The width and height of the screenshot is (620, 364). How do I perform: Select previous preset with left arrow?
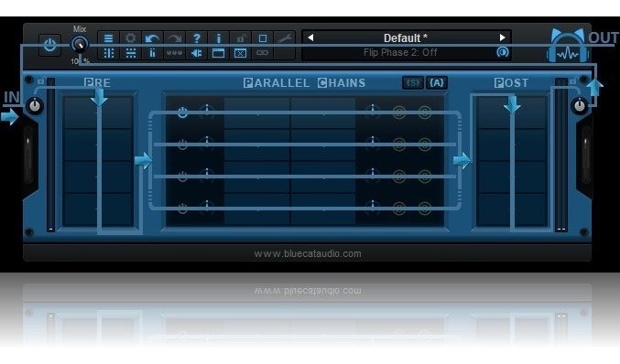(310, 37)
